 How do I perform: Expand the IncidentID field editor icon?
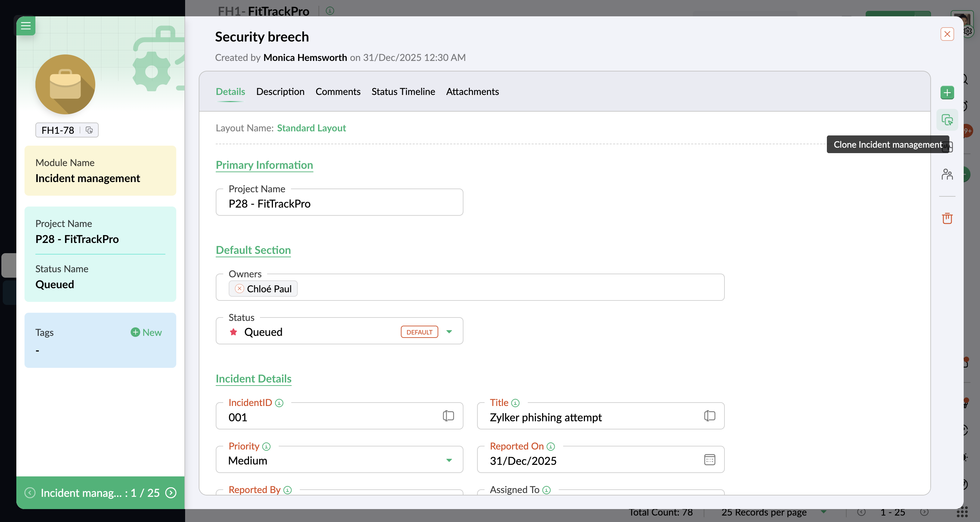[x=448, y=416]
